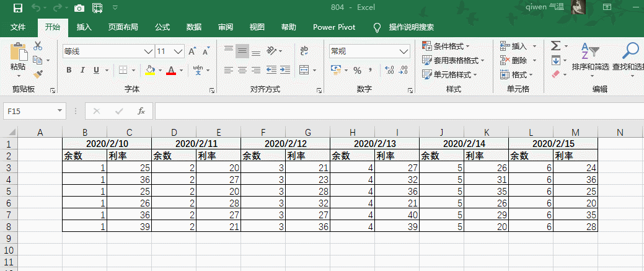
Task: Open the 公式 ribbon tab
Action: pos(162,27)
